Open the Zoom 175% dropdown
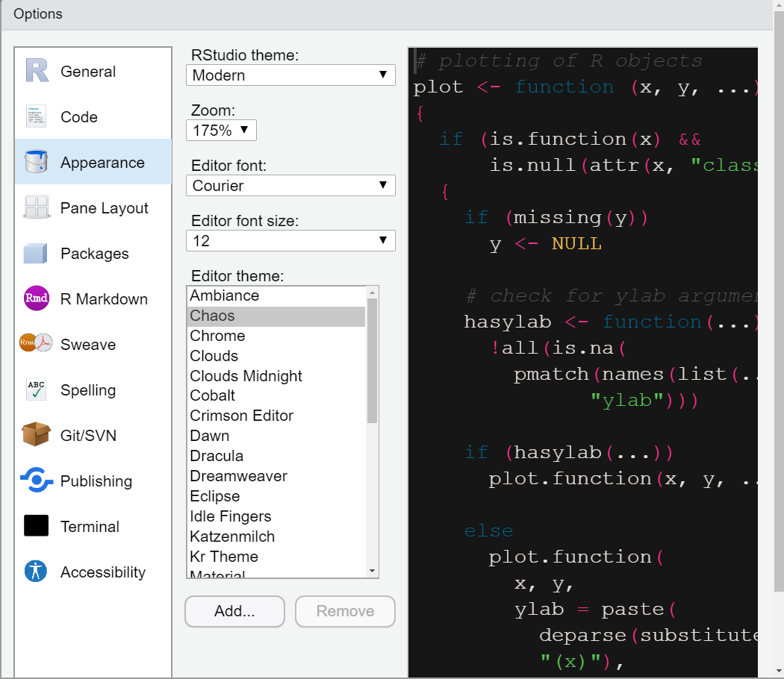This screenshot has height=679, width=784. tap(221, 131)
